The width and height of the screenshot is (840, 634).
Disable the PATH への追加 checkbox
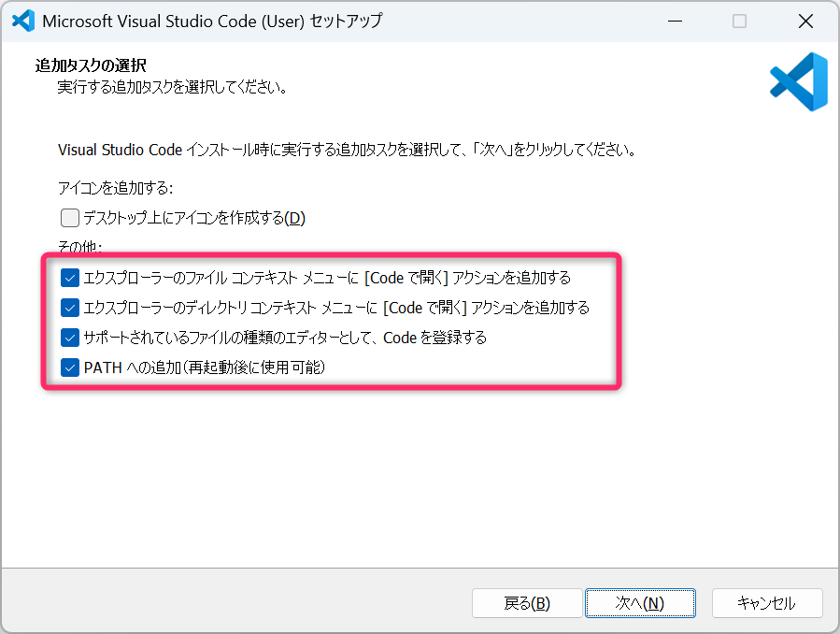(70, 367)
